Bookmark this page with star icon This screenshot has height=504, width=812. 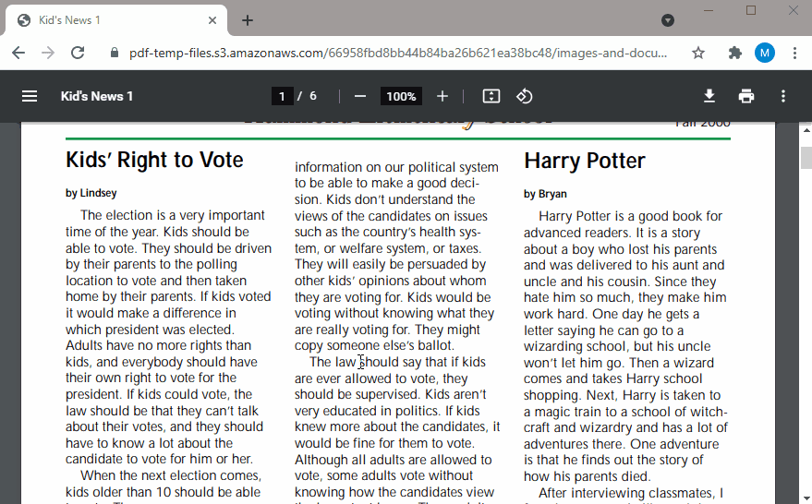tap(698, 53)
